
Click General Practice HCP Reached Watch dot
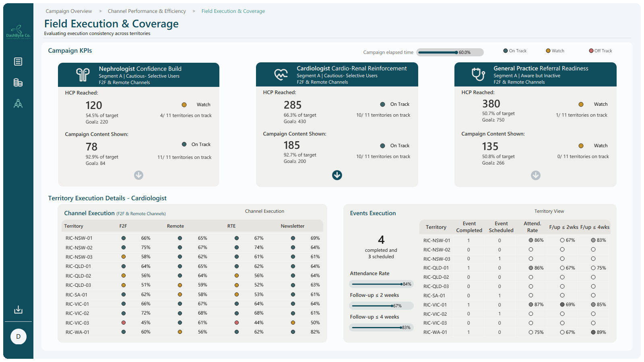point(581,104)
